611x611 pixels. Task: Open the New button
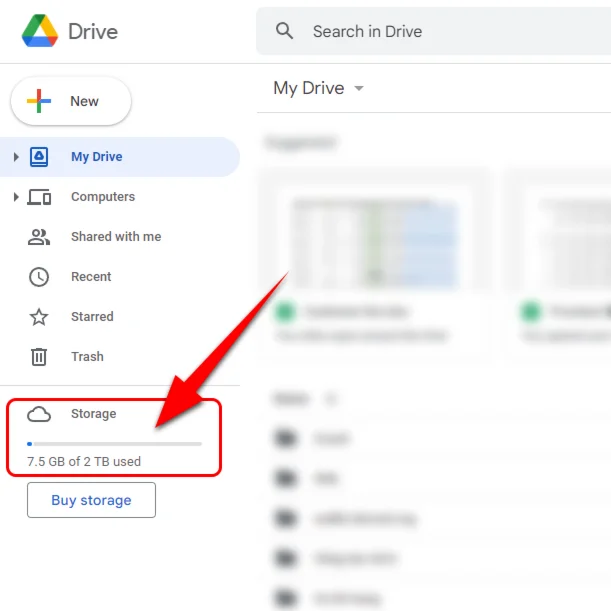[71, 101]
